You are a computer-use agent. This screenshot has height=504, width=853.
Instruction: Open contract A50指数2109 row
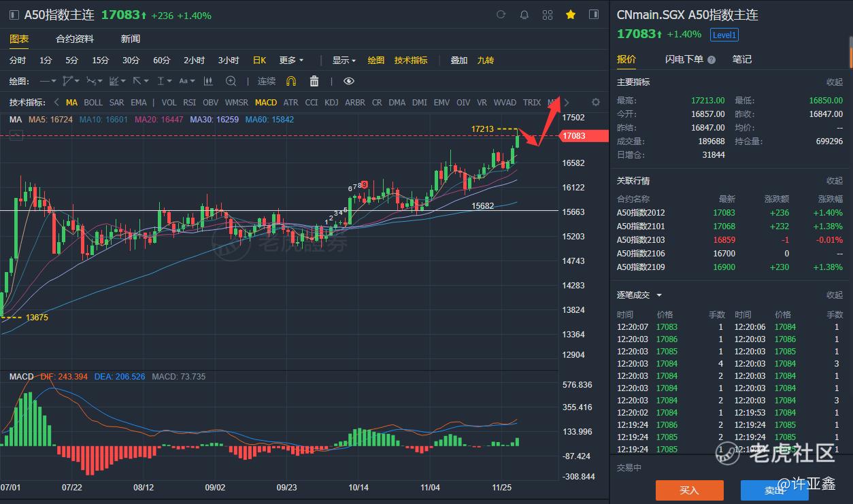tap(729, 267)
